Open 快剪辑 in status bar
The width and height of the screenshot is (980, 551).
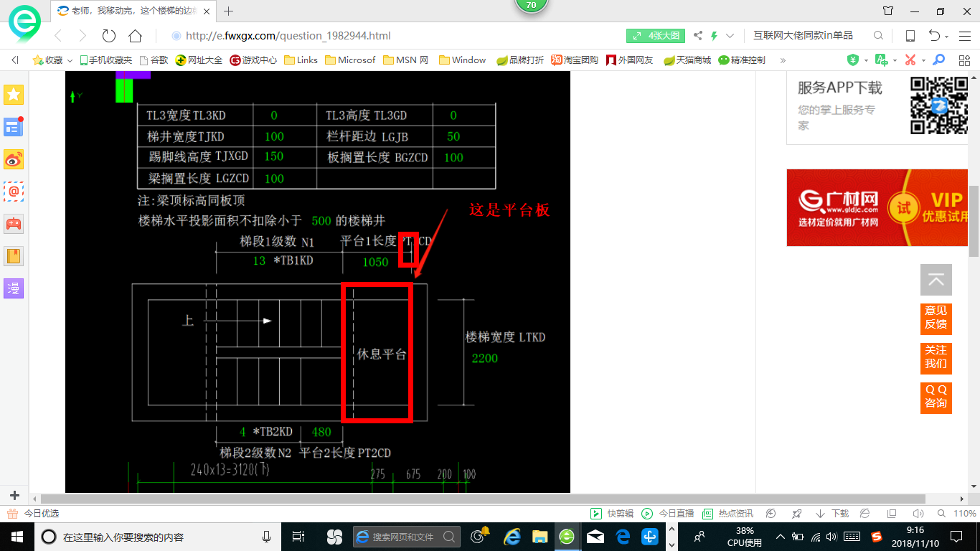point(612,514)
